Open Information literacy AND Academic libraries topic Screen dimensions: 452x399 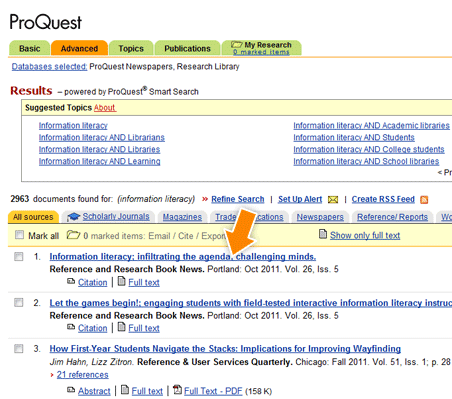click(371, 126)
